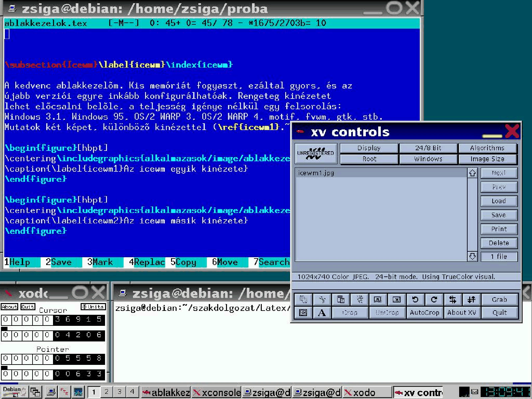Image resolution: width=532 pixels, height=399 pixels.
Task: Select icewm1.jpg in xv file list
Action: 381,173
